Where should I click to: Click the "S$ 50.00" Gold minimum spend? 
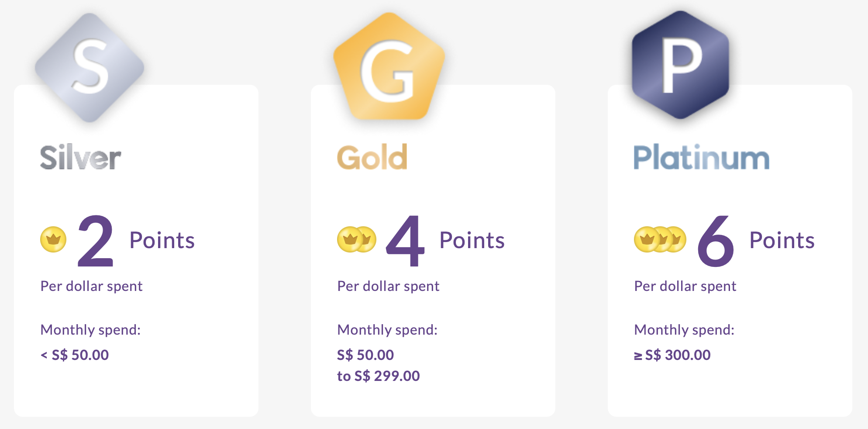365,355
